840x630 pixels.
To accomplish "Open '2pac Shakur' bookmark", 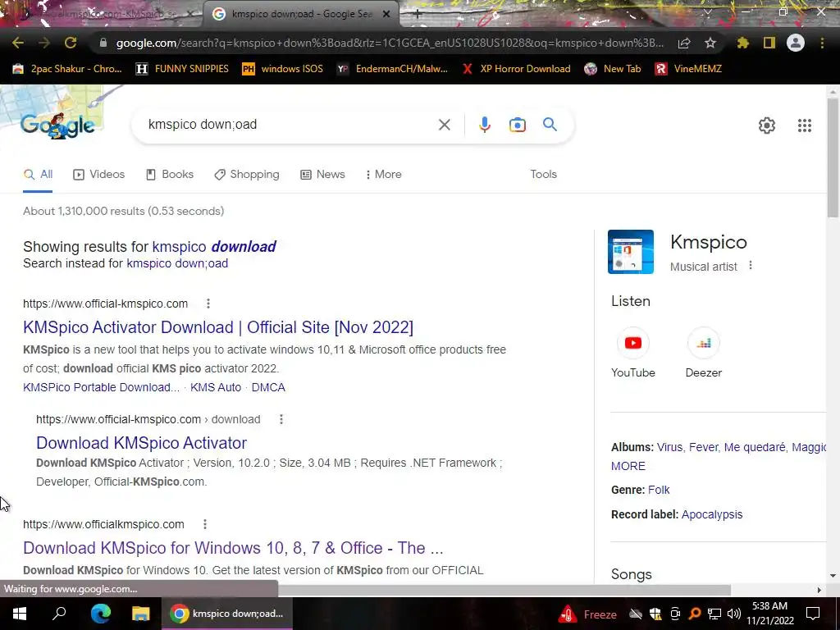I will coord(67,69).
